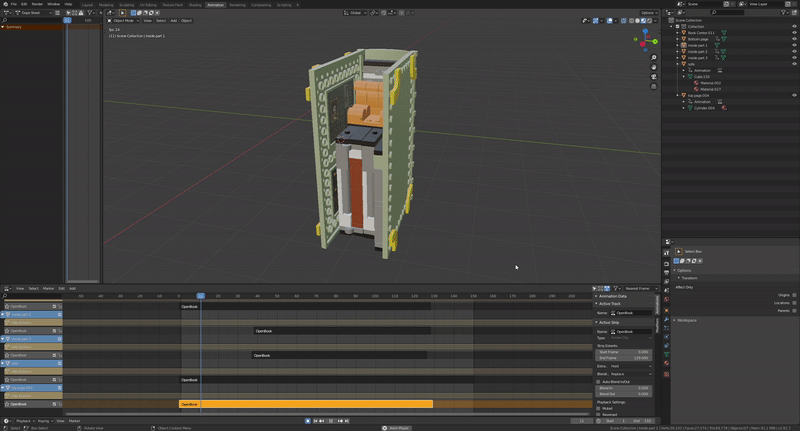Hide Bottom page using its eye icon

tap(794, 39)
